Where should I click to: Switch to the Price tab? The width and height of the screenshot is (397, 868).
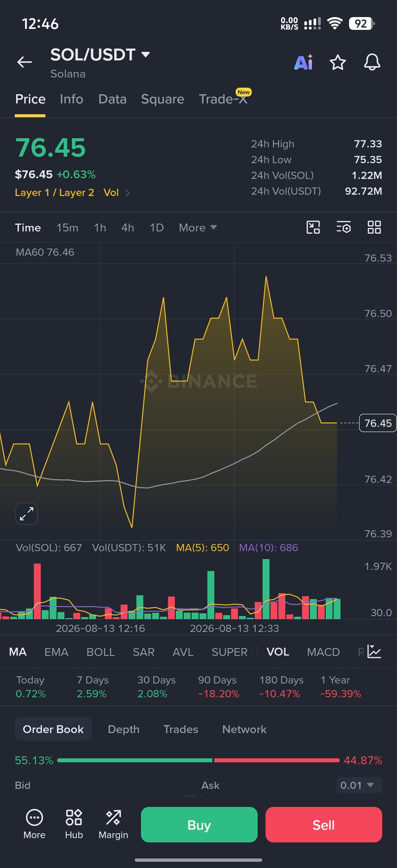[30, 99]
